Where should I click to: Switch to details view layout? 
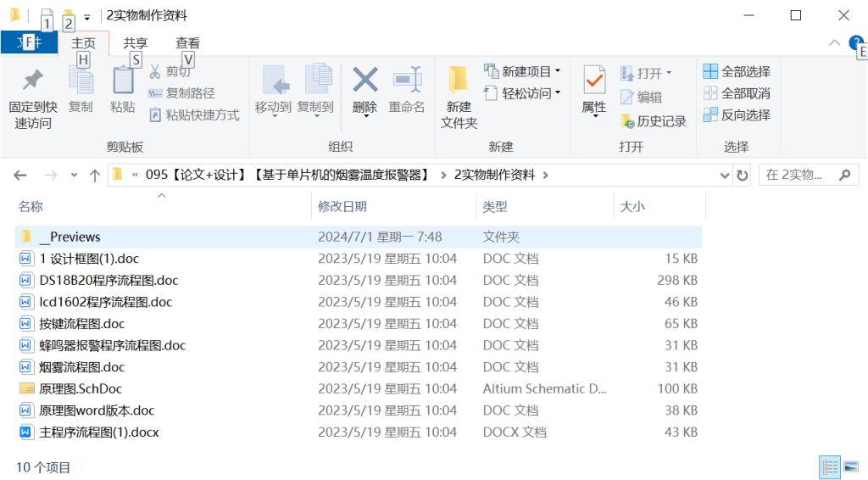tap(829, 466)
